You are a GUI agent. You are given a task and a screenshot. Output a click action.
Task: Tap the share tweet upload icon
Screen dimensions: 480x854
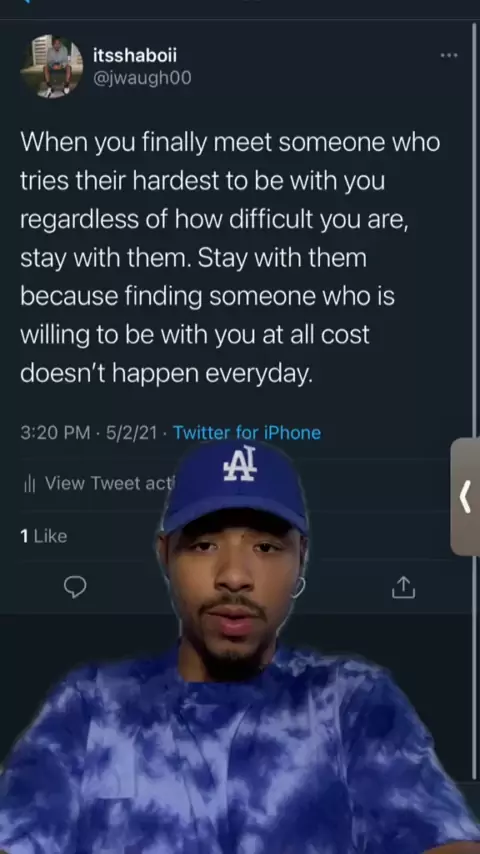(404, 587)
